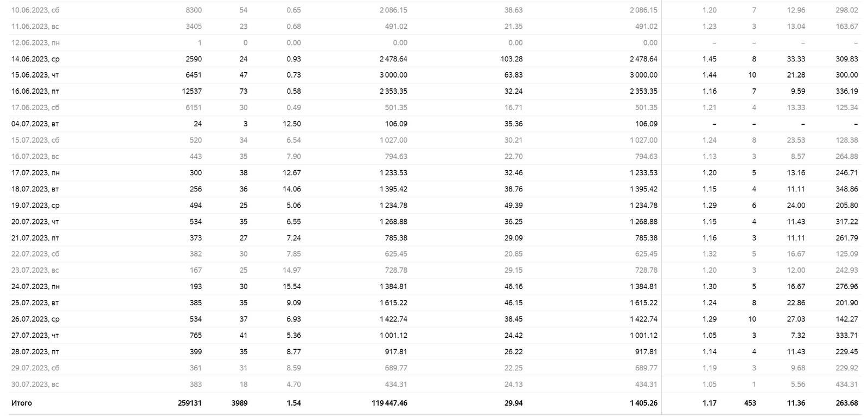The image size is (868, 417).
Task: Select the 348.86 value in 18.07.2023 row
Action: pos(847,189)
